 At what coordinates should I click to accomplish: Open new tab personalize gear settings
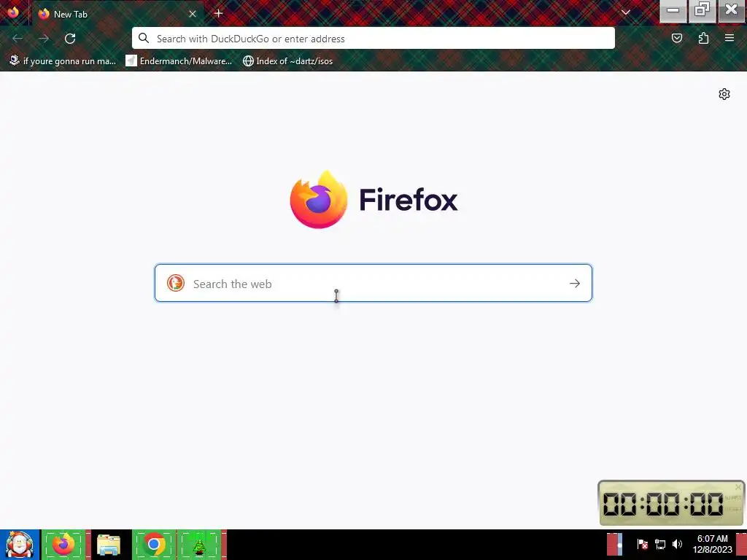724,94
